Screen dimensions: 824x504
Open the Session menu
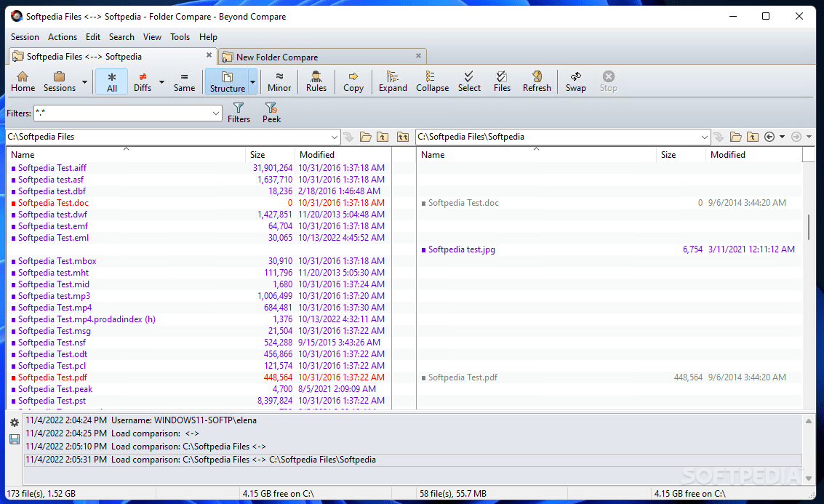pos(25,37)
